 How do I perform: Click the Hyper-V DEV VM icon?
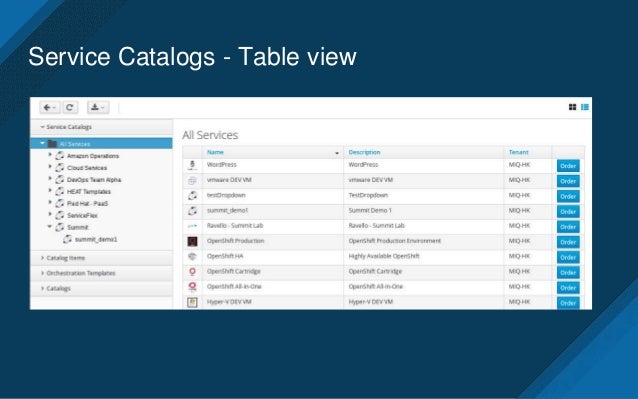point(192,302)
